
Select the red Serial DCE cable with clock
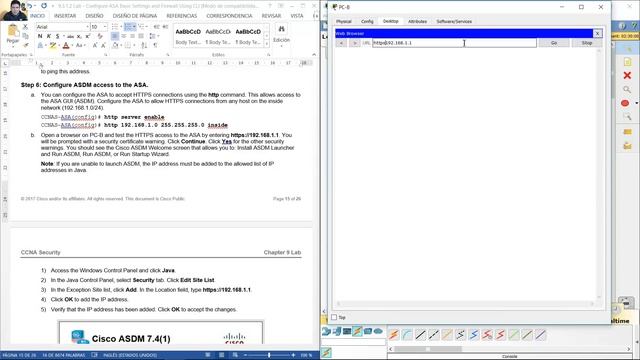(x=487, y=335)
